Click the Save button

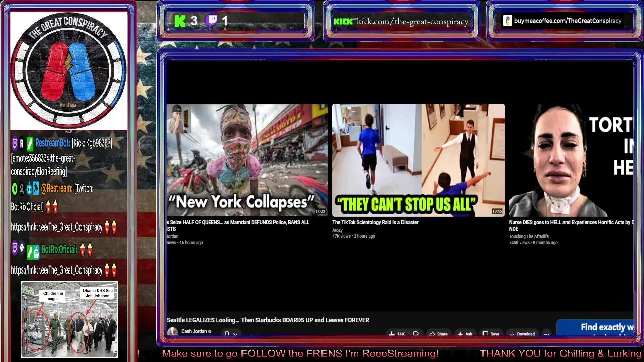491,334
